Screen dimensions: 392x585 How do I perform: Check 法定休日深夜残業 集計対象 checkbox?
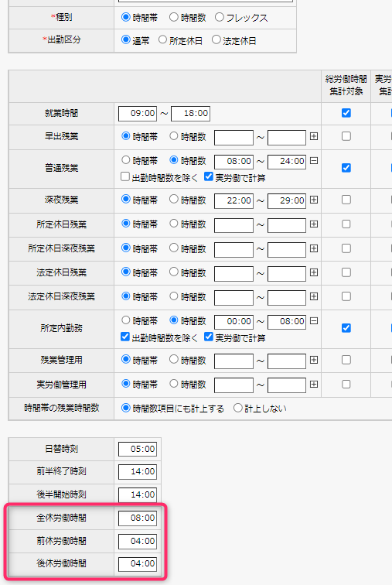346,296
